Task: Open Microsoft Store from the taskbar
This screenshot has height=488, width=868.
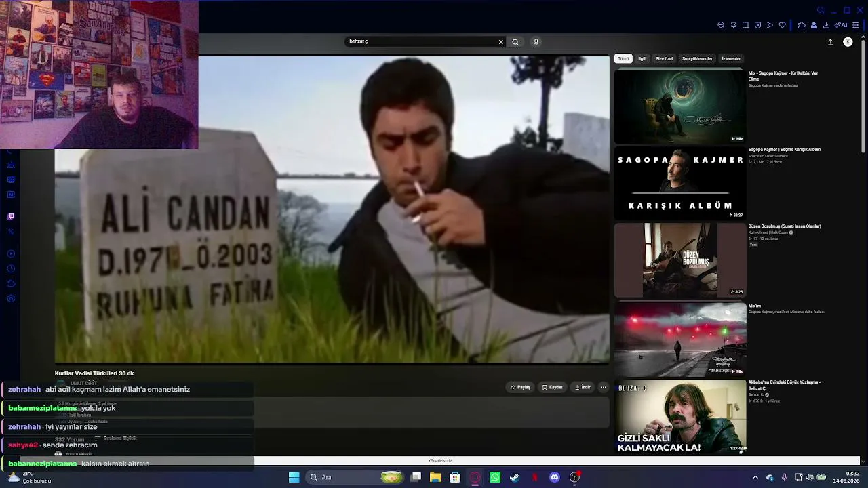Action: 455,477
